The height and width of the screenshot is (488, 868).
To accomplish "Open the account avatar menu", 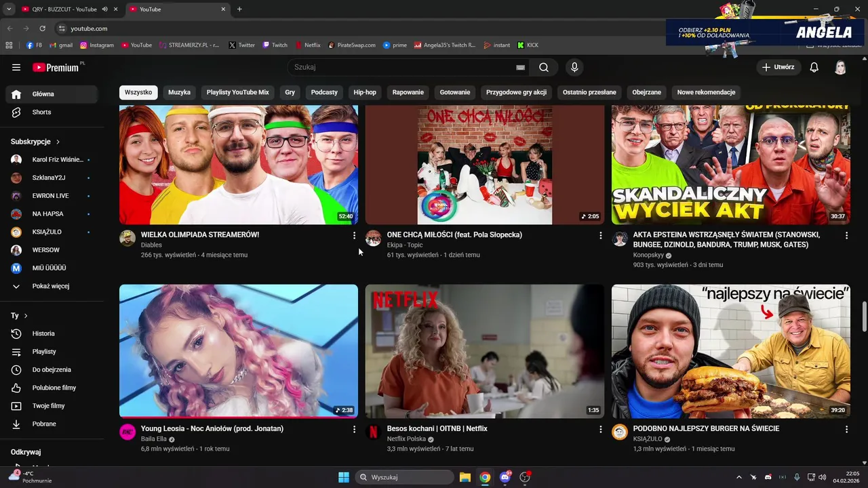I will coord(840,67).
